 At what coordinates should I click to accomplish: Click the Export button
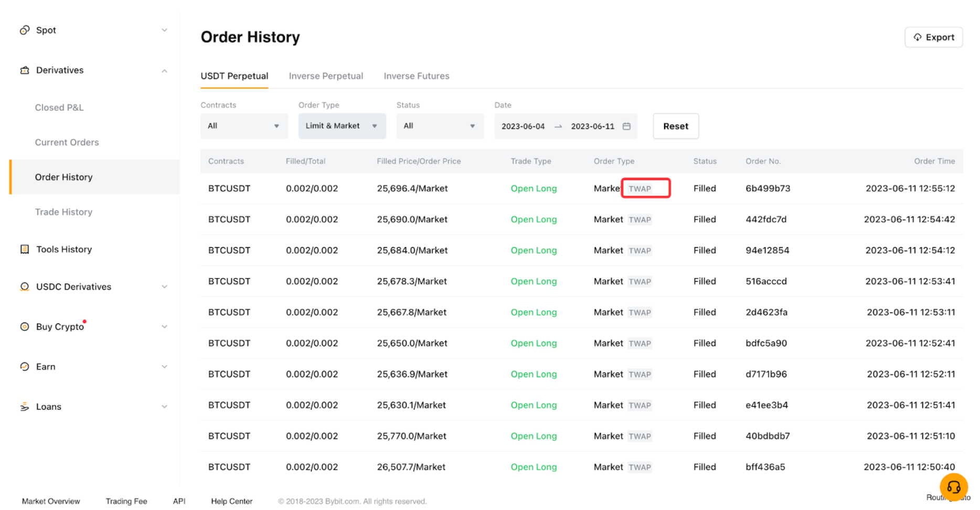click(x=933, y=37)
